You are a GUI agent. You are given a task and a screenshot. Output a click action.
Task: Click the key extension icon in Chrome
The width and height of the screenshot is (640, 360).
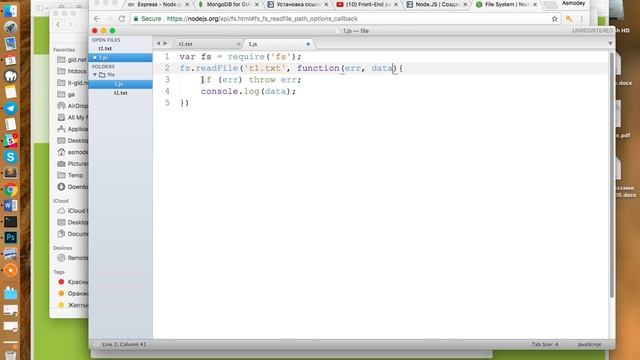569,19
